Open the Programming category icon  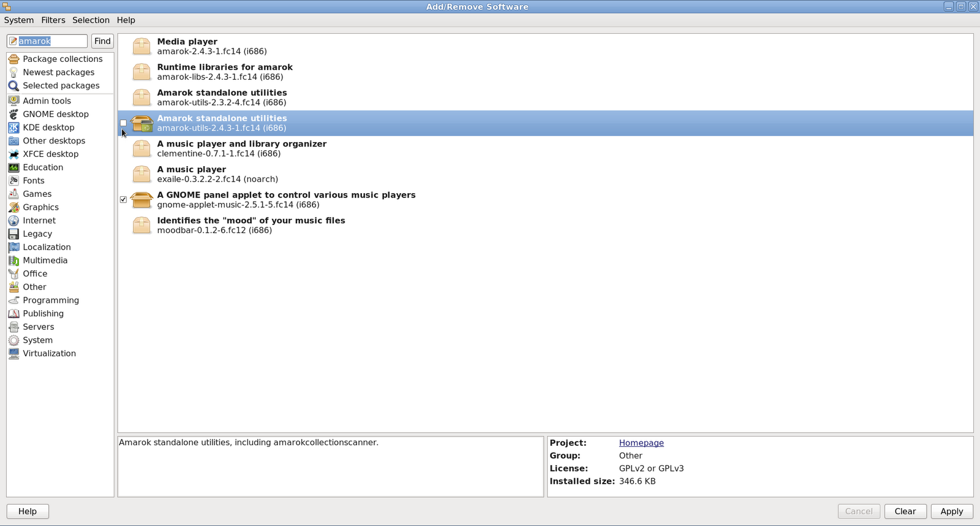pyautogui.click(x=13, y=300)
